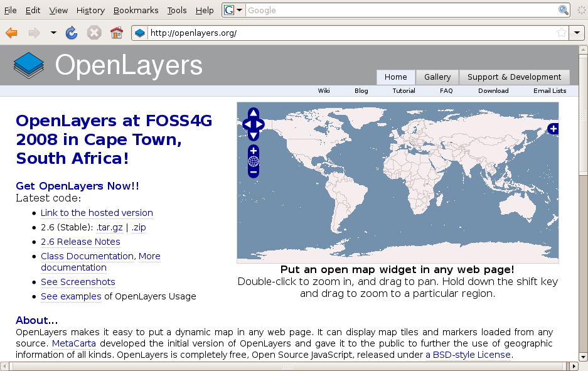588x371 pixels.
Task: Open the Support & Development tab
Action: pyautogui.click(x=514, y=77)
